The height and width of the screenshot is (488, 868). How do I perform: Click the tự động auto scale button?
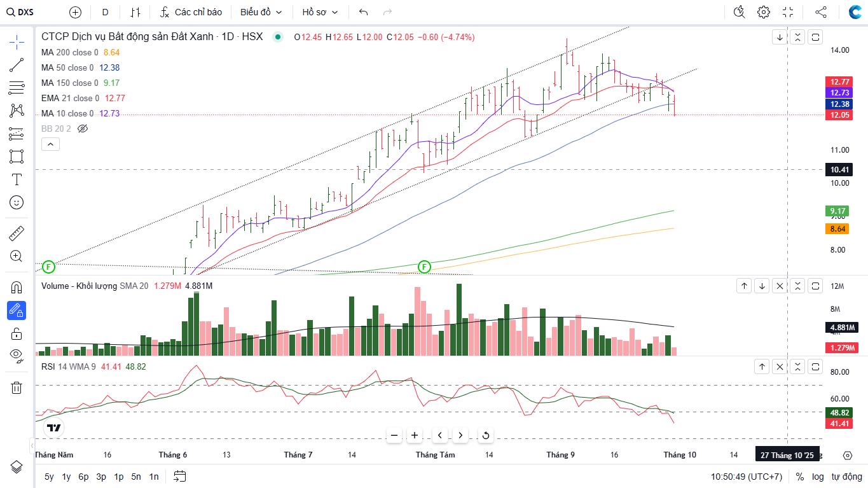click(x=846, y=477)
